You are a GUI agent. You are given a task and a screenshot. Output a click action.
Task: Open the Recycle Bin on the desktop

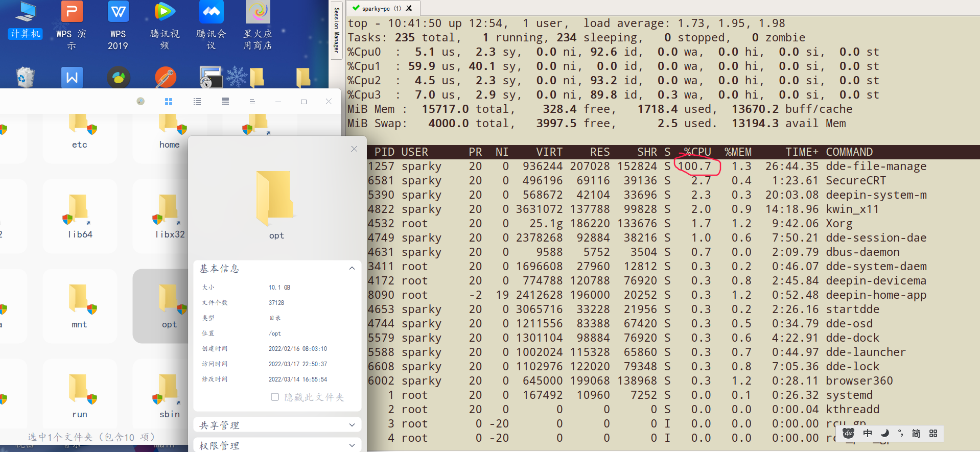pyautogui.click(x=25, y=78)
